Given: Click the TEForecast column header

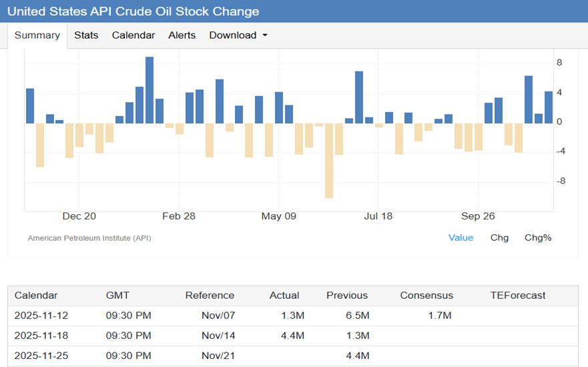Looking at the screenshot, I should point(518,295).
